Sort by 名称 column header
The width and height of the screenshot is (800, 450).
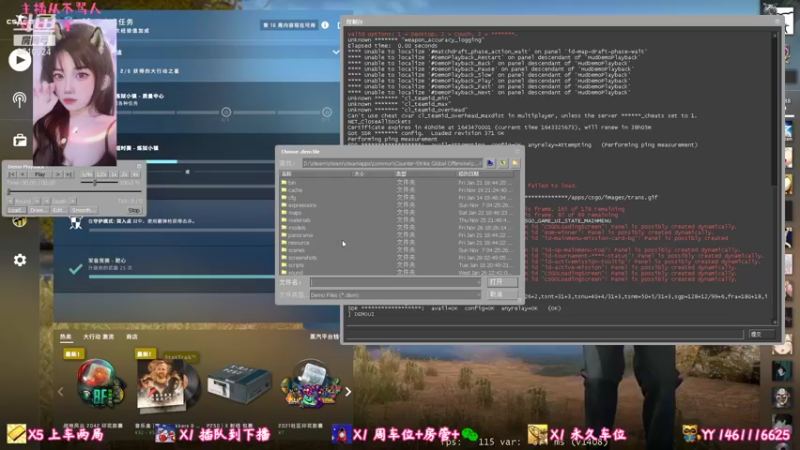[x=315, y=174]
